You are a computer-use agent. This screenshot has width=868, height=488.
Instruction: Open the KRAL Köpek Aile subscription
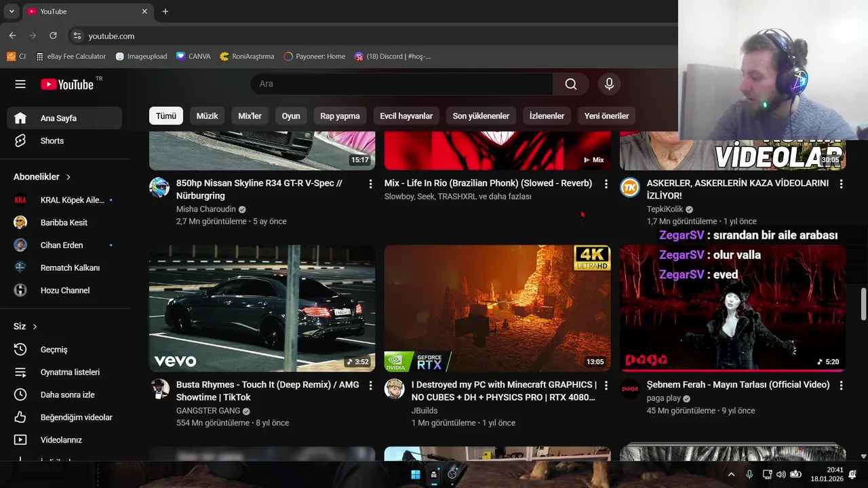point(64,200)
